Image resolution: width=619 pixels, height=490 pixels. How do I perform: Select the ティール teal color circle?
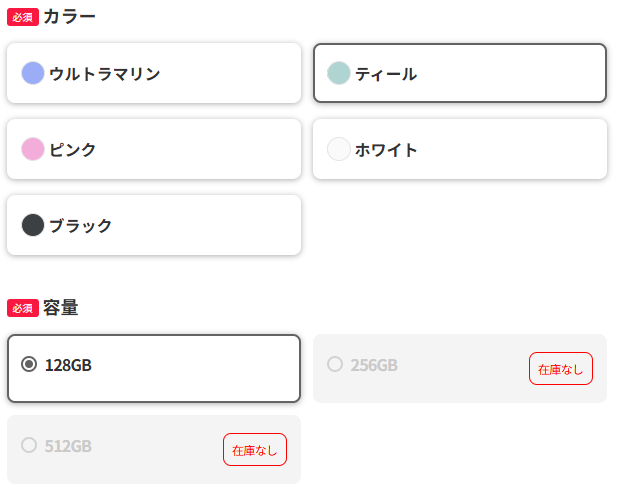[339, 73]
